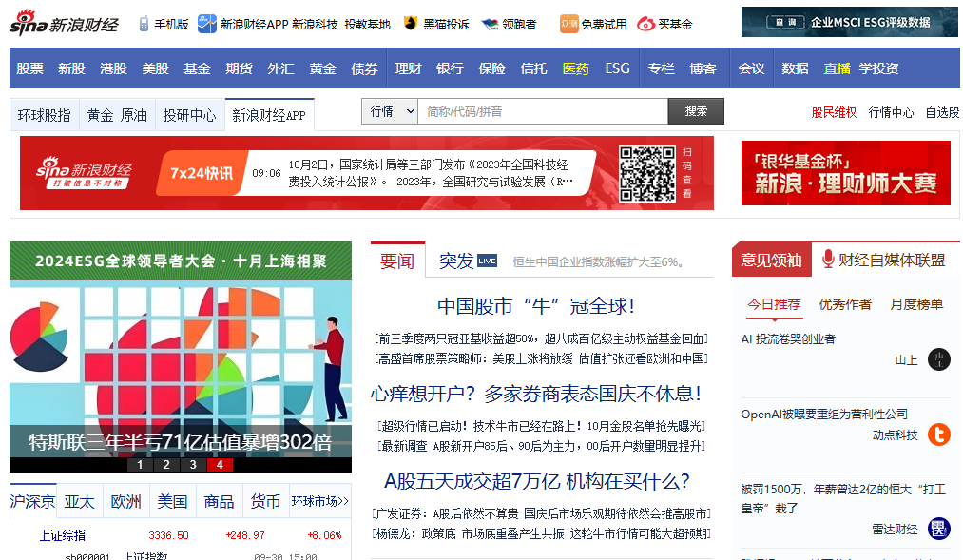Click the stock search input field
The height and width of the screenshot is (560, 963).
pyautogui.click(x=543, y=111)
